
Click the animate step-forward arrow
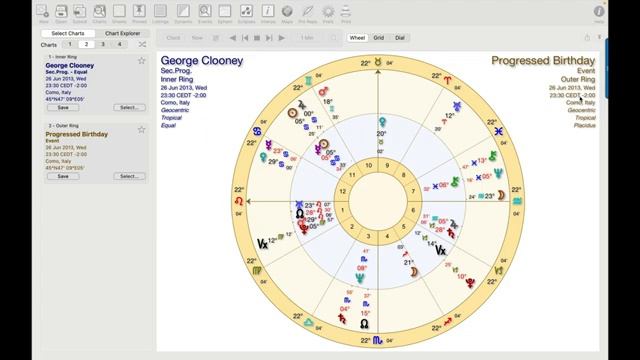click(x=282, y=38)
